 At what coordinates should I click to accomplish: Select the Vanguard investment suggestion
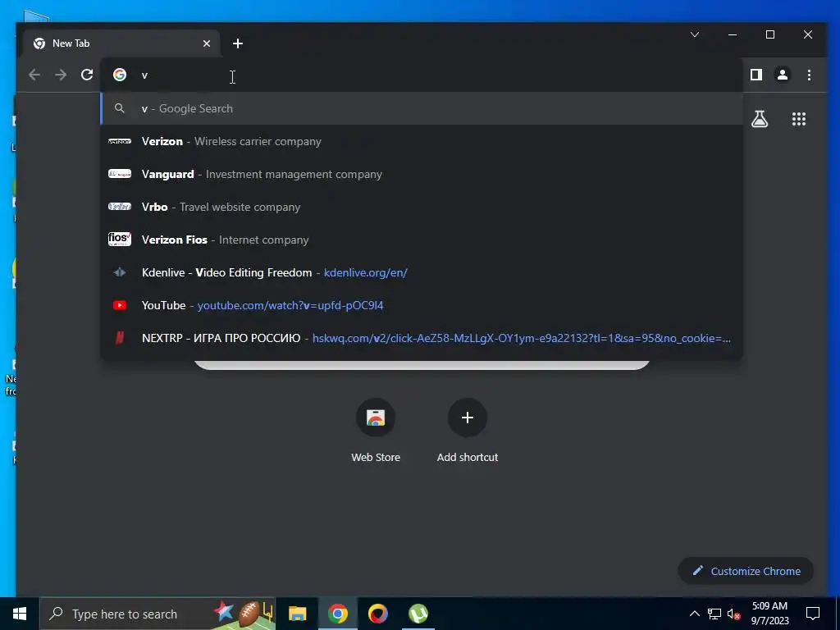(x=422, y=174)
